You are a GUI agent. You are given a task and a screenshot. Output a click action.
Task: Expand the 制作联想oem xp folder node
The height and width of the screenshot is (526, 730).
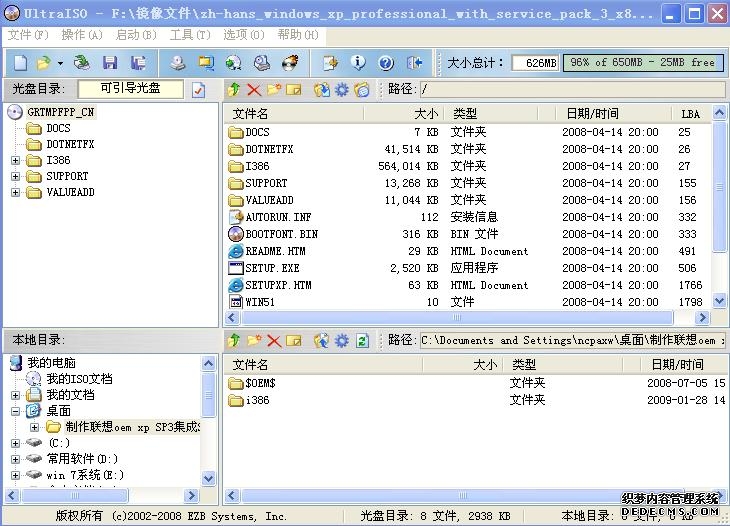(x=34, y=427)
